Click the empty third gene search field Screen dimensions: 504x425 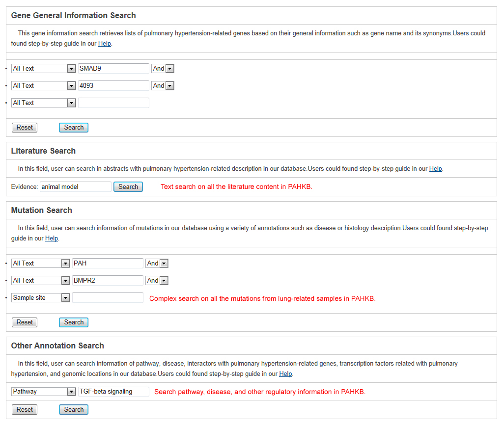click(x=113, y=103)
